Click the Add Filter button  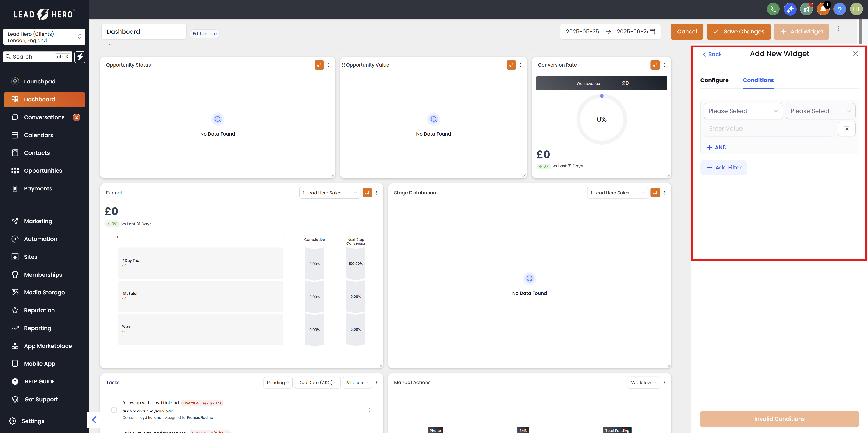tap(724, 168)
